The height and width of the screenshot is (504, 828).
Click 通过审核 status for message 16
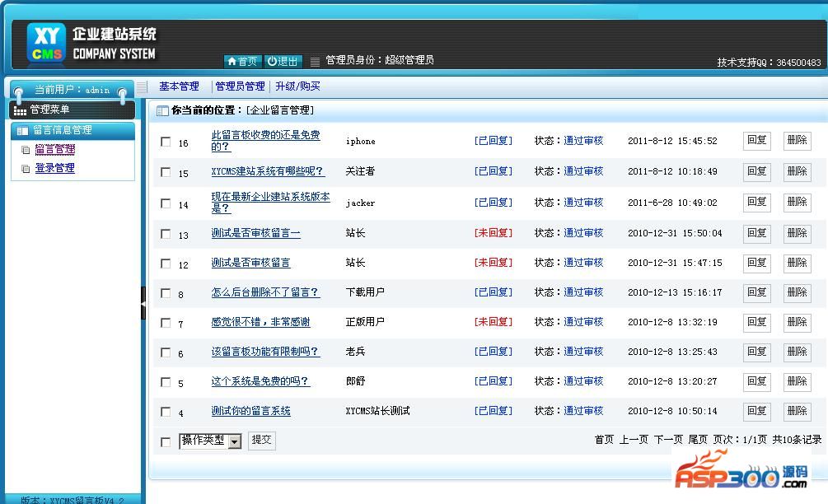pyautogui.click(x=583, y=140)
